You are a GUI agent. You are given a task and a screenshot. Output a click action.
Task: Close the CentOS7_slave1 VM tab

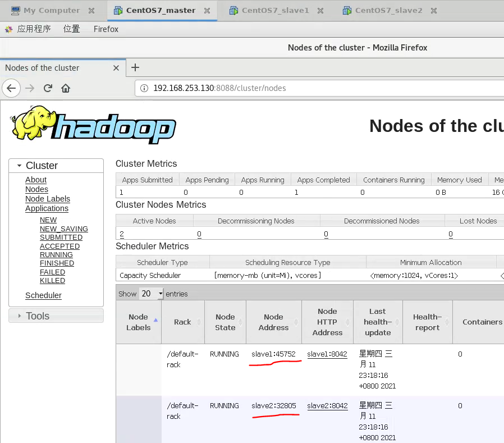[320, 11]
